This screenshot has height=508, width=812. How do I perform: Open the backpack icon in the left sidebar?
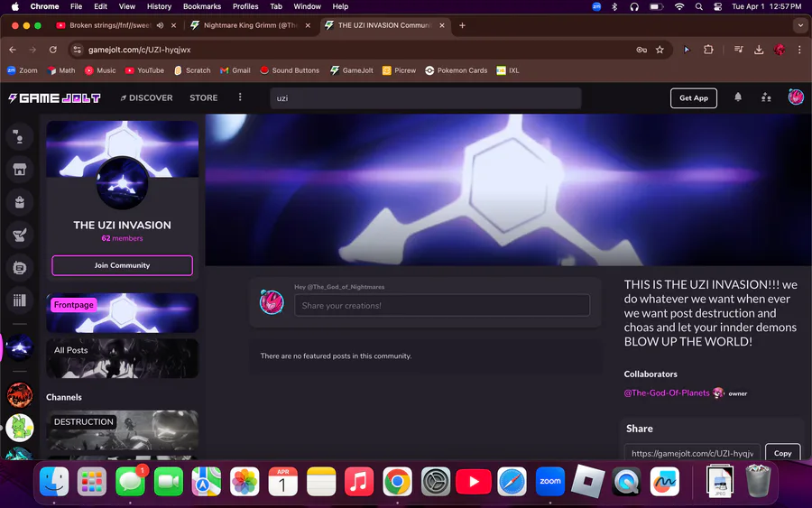(x=19, y=202)
